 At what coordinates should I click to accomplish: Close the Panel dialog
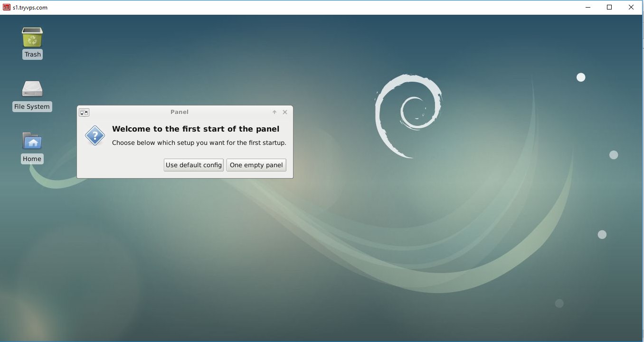pos(285,112)
